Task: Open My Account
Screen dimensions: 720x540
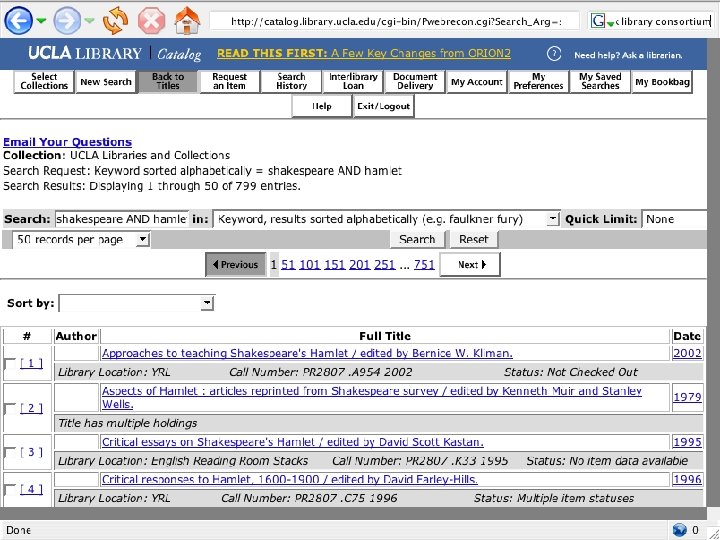Action: (x=477, y=82)
